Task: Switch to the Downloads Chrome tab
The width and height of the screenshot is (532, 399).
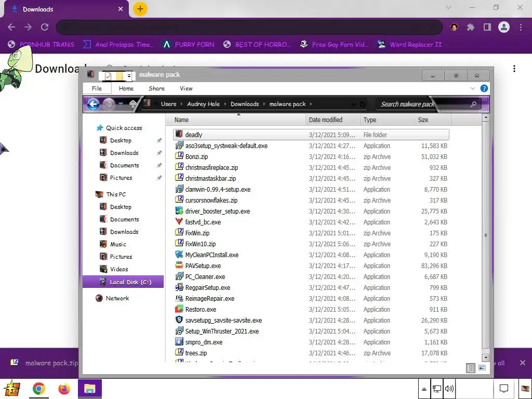Action: pos(66,9)
